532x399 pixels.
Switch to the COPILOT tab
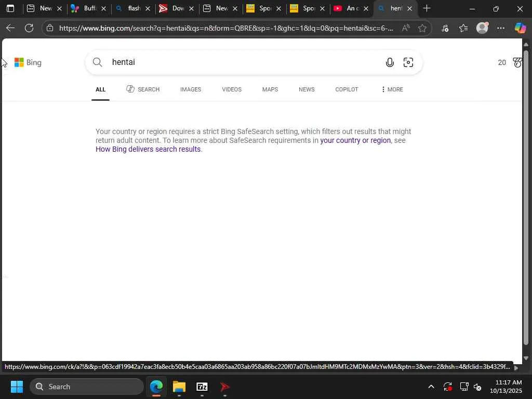click(347, 89)
